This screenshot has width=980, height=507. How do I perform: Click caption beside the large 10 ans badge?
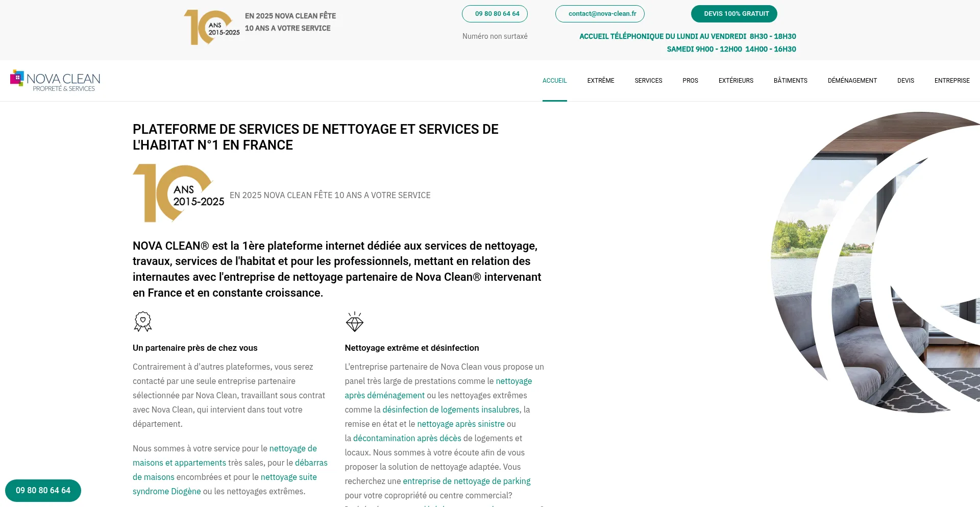click(x=330, y=195)
